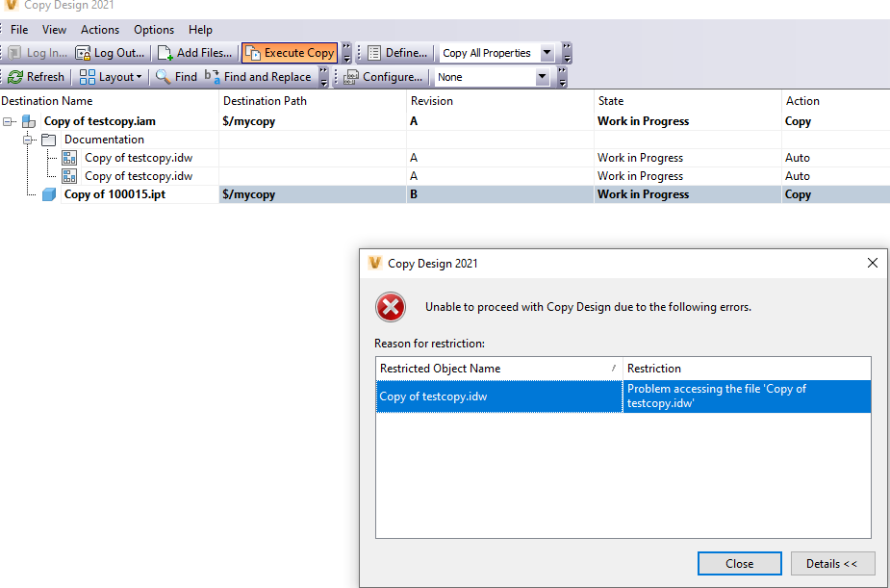The height and width of the screenshot is (588, 890).
Task: Click the drawing icon beside Copy of testcopy.idw
Action: pos(68,157)
